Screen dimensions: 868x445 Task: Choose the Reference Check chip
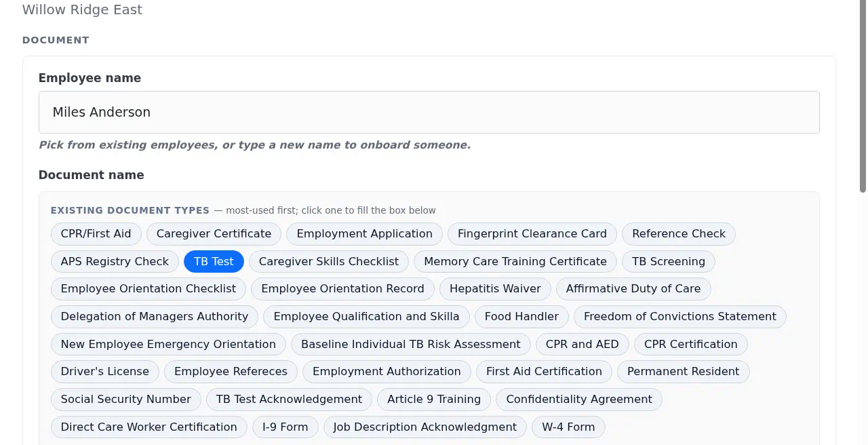678,233
